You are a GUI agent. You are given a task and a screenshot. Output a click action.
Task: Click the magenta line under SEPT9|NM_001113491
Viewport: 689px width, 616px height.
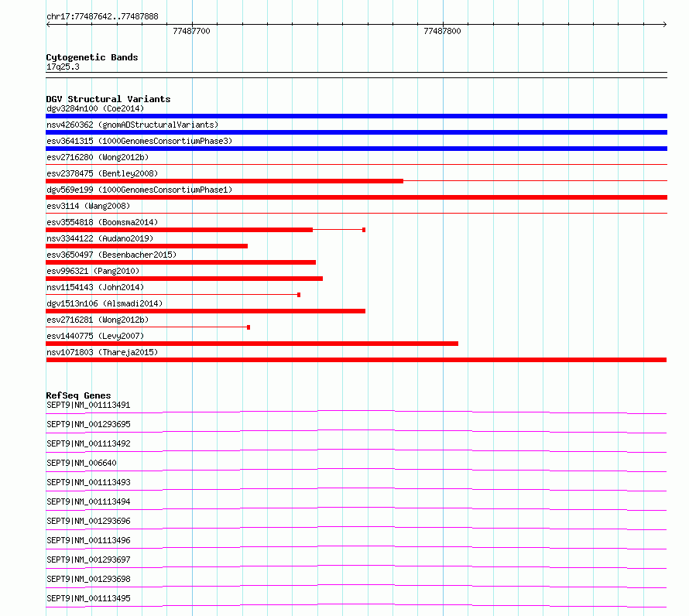click(x=356, y=412)
